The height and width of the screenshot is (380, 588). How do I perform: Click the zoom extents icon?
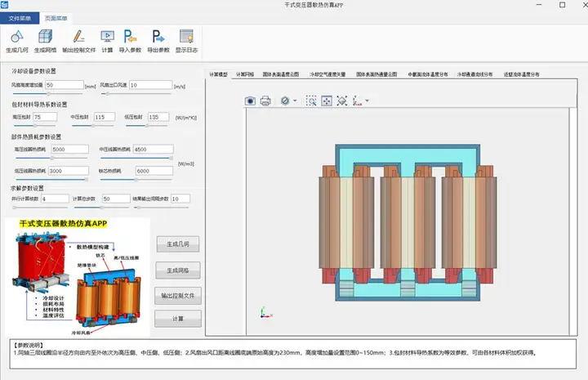(x=327, y=101)
